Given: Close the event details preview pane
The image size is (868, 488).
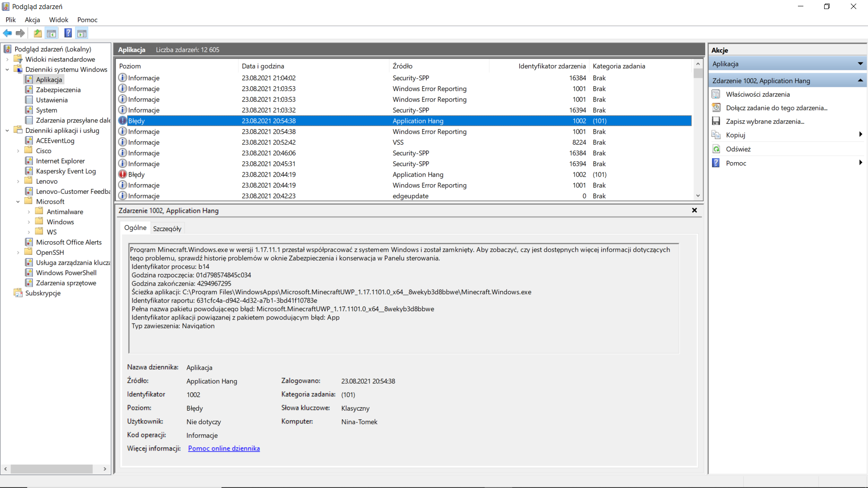Looking at the screenshot, I should click(x=694, y=210).
